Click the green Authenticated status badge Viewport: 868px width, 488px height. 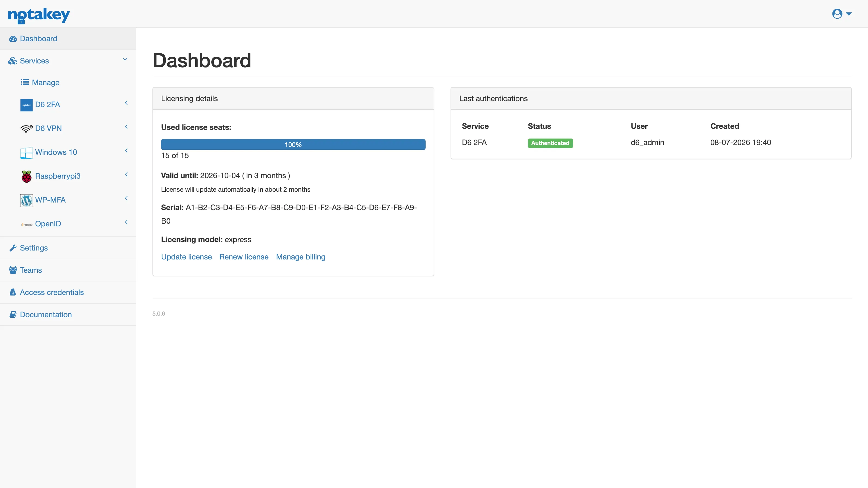[x=550, y=143]
